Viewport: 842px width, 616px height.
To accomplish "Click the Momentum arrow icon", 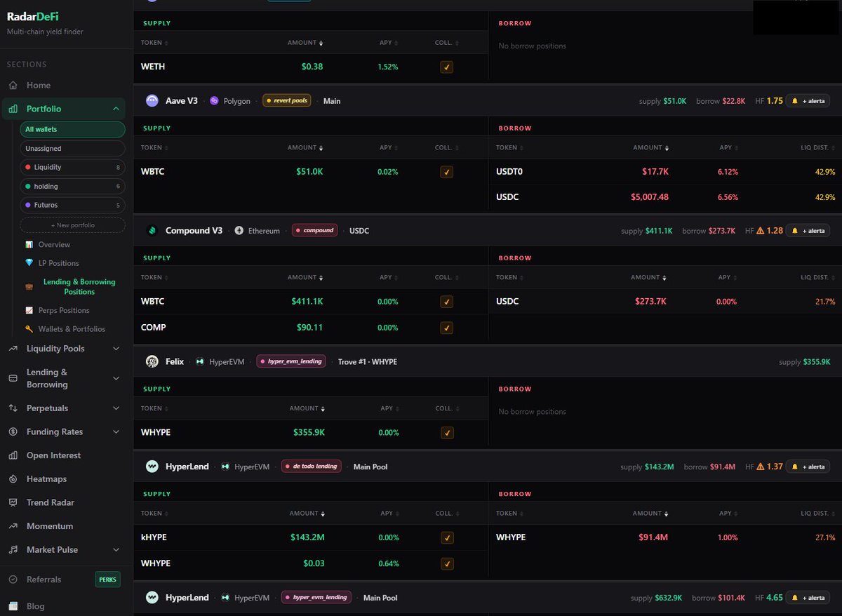I will point(13,526).
